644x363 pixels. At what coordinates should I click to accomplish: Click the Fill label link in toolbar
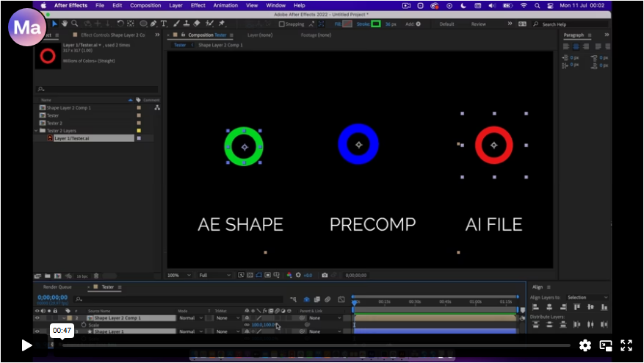point(338,24)
